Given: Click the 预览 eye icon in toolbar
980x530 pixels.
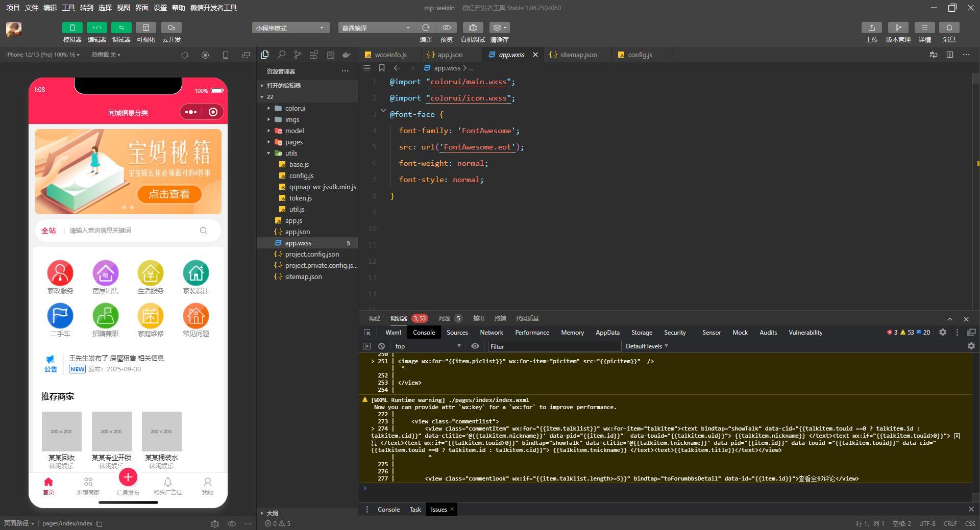Looking at the screenshot, I should [x=447, y=28].
